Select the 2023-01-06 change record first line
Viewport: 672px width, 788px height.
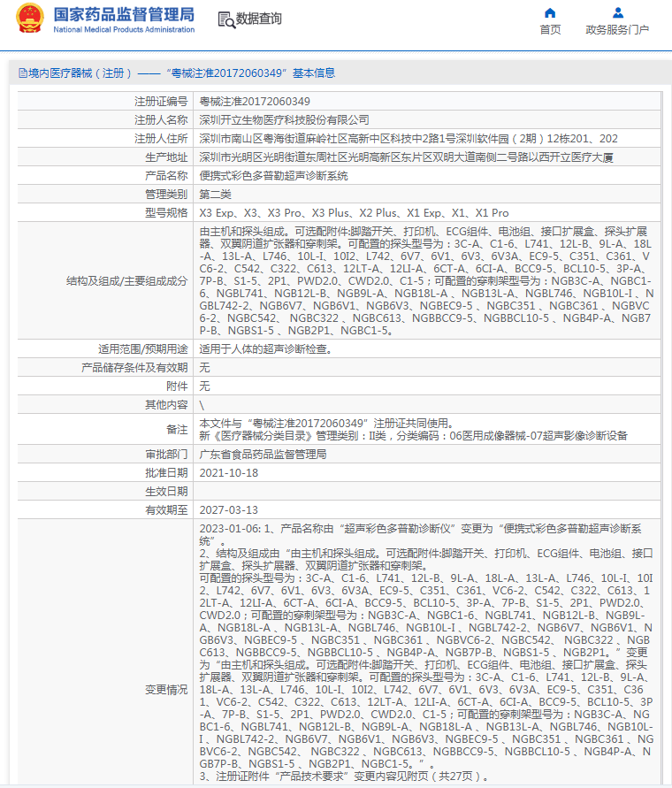420,529
